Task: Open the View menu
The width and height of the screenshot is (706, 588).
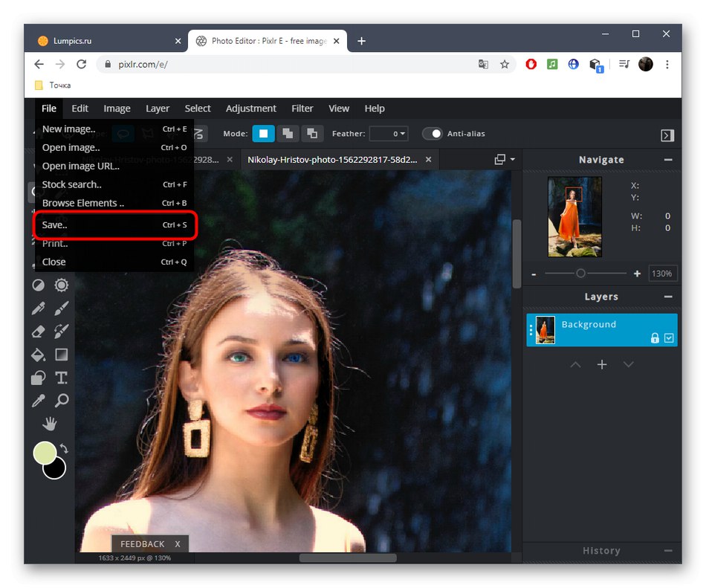Action: (x=339, y=109)
